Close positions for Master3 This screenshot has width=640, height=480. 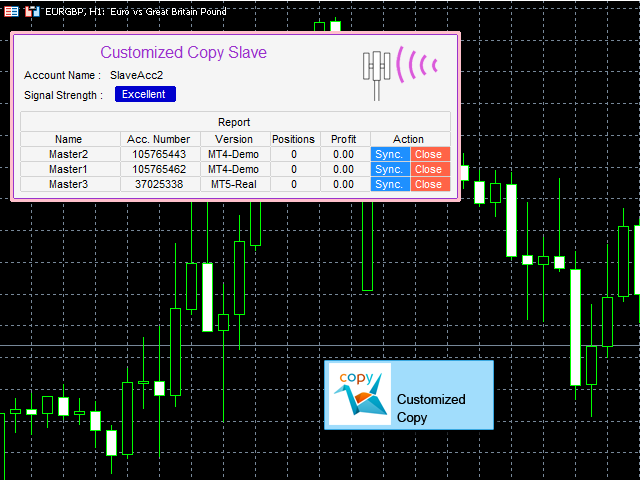pos(430,184)
